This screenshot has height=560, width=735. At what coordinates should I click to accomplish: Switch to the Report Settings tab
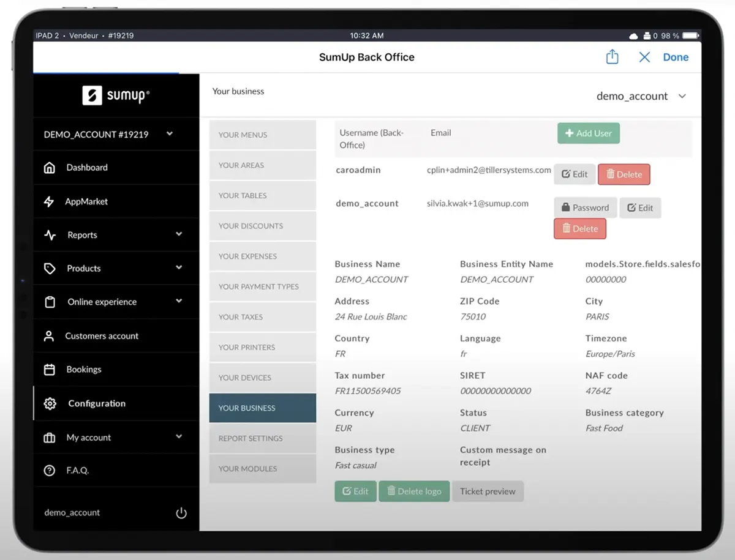point(263,438)
